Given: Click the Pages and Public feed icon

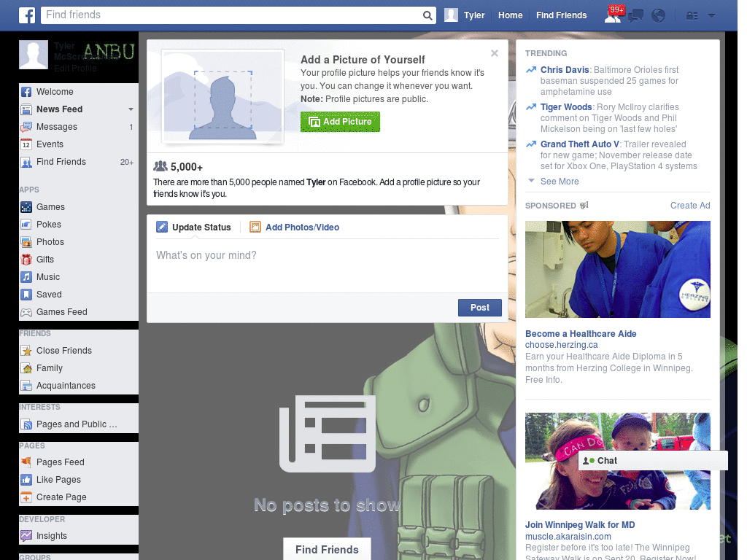Looking at the screenshot, I should point(26,424).
